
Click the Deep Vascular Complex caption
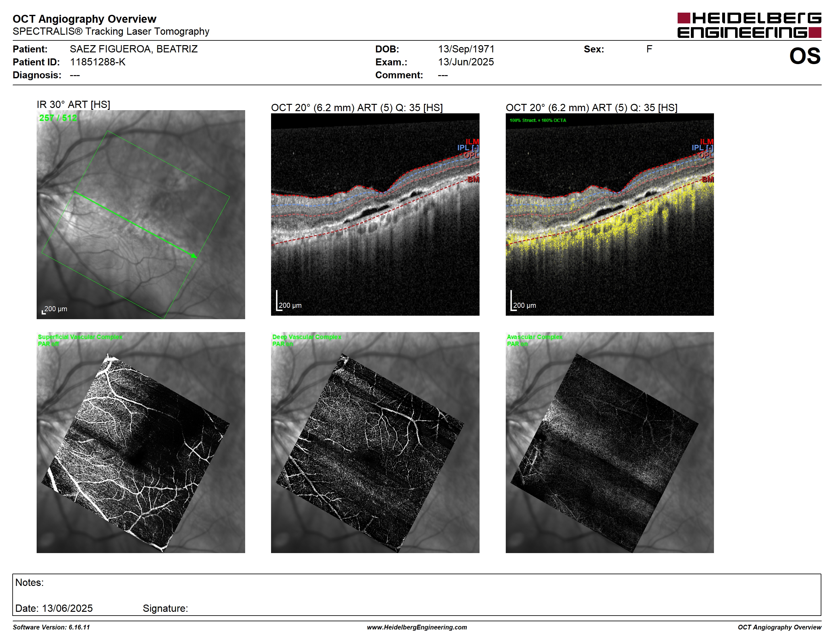point(307,337)
